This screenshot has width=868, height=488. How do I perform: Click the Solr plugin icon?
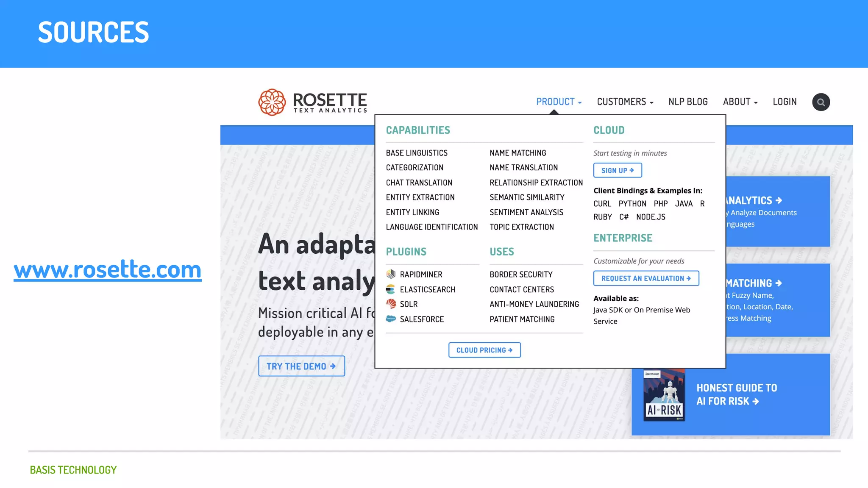(x=391, y=304)
